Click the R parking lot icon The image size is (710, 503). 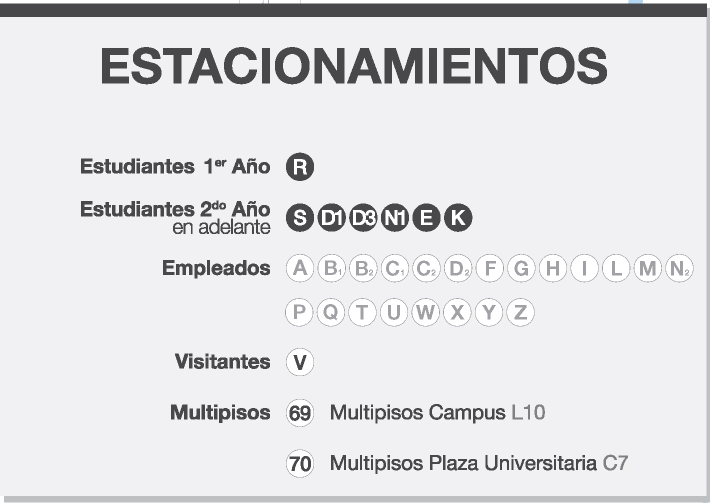click(300, 167)
